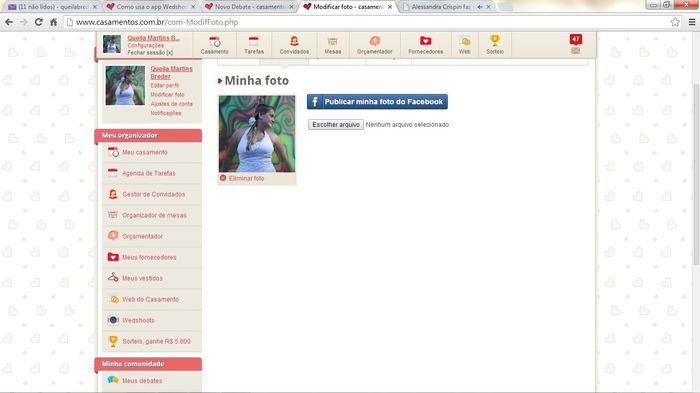The width and height of the screenshot is (700, 393).
Task: Open the Casamento icon in top navigation
Action: pyautogui.click(x=214, y=42)
